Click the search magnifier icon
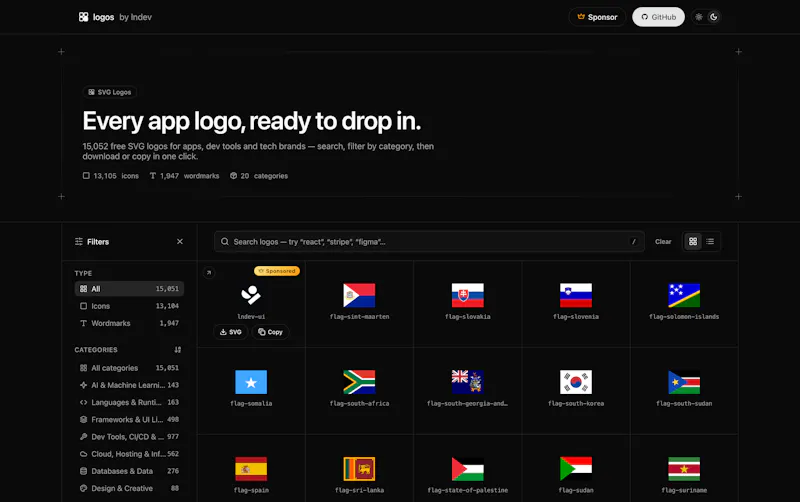The height and width of the screenshot is (502, 800). pyautogui.click(x=224, y=241)
